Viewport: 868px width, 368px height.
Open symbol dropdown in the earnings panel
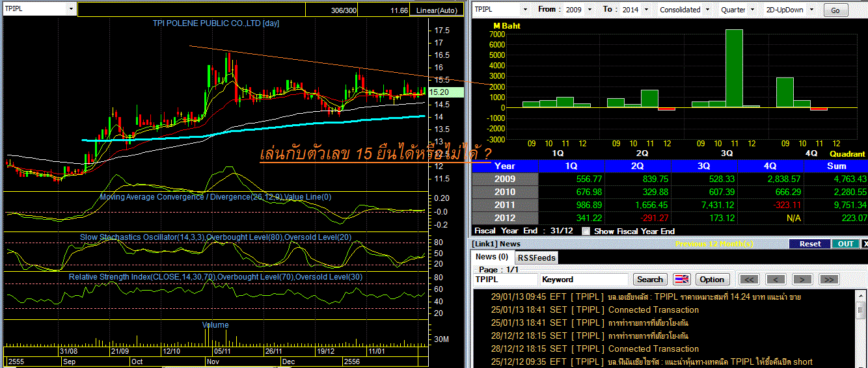pos(524,10)
